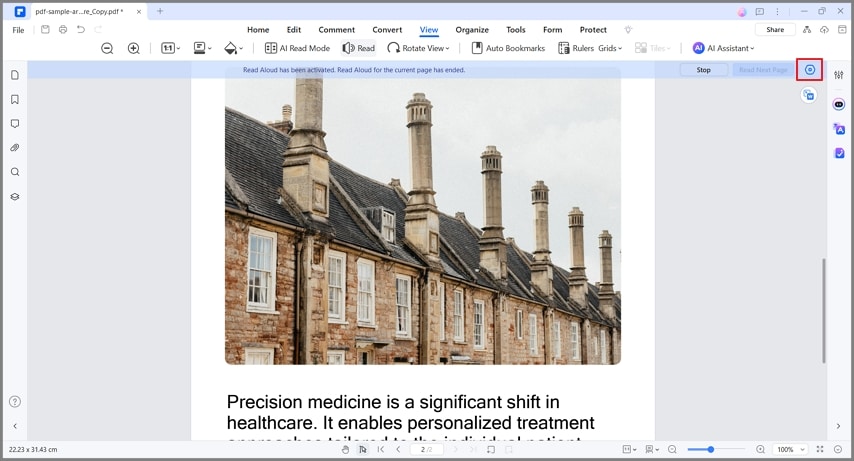Open the page background color dropdown
854x461 pixels.
pos(234,48)
